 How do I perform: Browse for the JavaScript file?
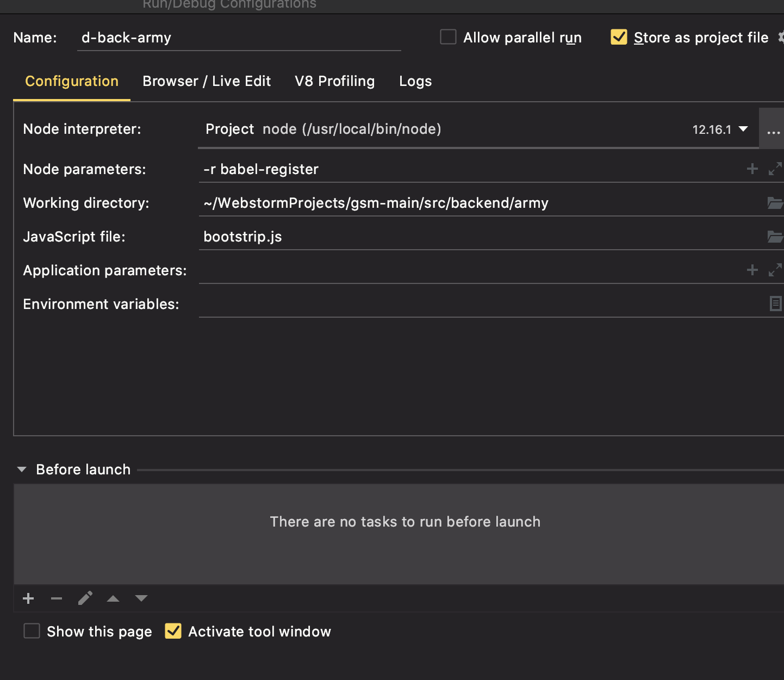(x=775, y=237)
